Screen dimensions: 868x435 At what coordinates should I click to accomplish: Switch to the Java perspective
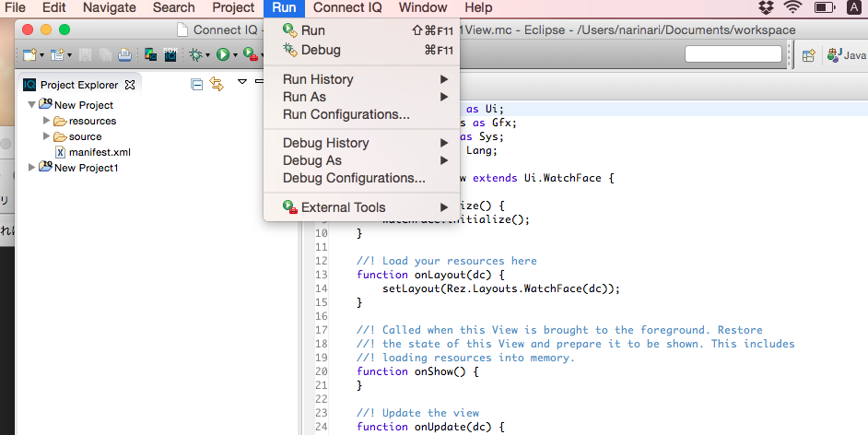pos(847,54)
